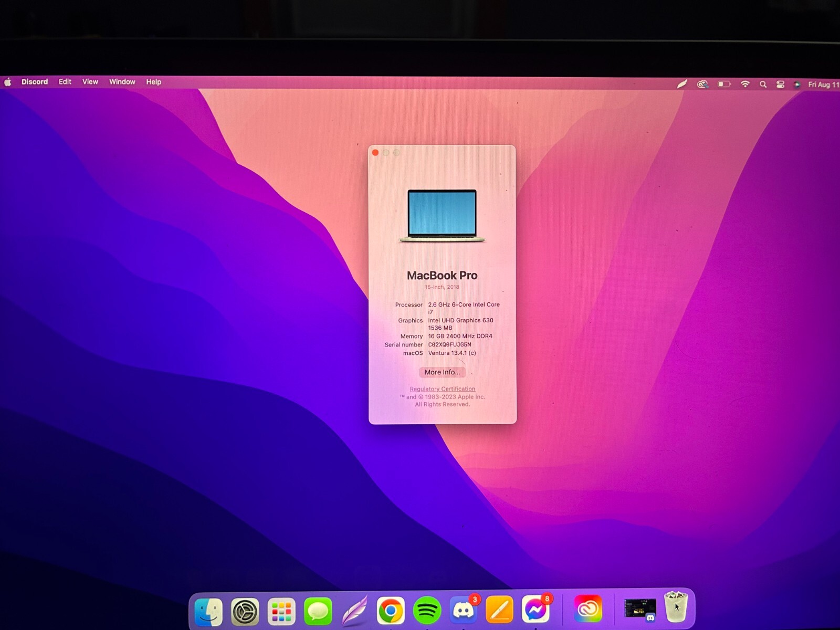Viewport: 840px width, 630px height.
Task: Open System Settings from the Dock
Action: (245, 610)
